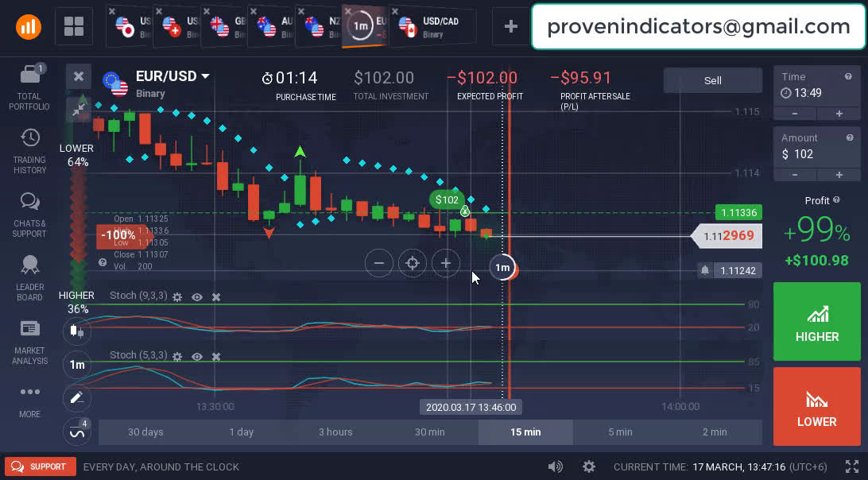
Task: Click the grid layout icon in top bar
Action: point(74,27)
